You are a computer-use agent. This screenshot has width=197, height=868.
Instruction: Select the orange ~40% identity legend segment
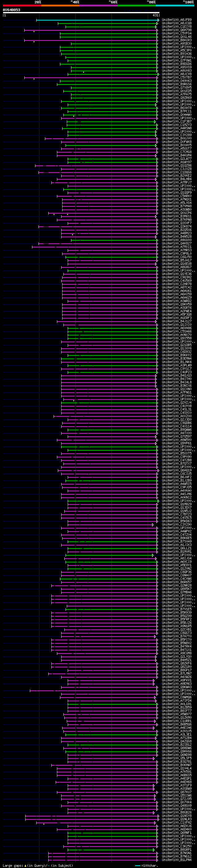(60, 6)
